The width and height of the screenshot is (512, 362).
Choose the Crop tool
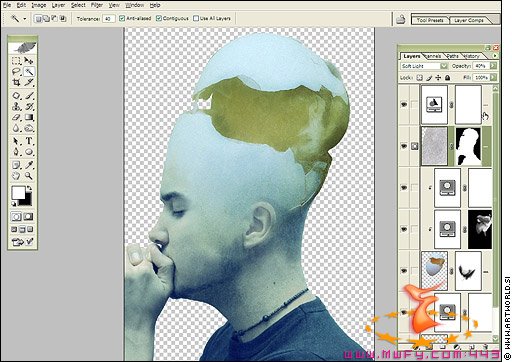click(16, 82)
